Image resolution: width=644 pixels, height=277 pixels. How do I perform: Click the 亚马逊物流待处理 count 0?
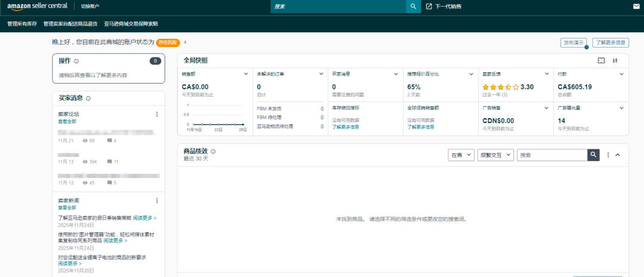coord(322,127)
